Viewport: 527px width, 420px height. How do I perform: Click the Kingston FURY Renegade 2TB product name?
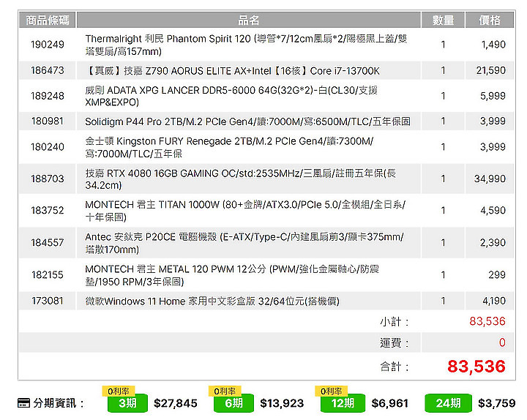tap(229, 147)
